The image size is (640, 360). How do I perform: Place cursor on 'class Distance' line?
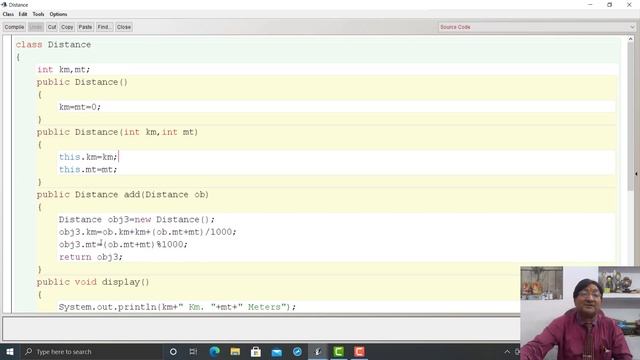click(x=53, y=44)
